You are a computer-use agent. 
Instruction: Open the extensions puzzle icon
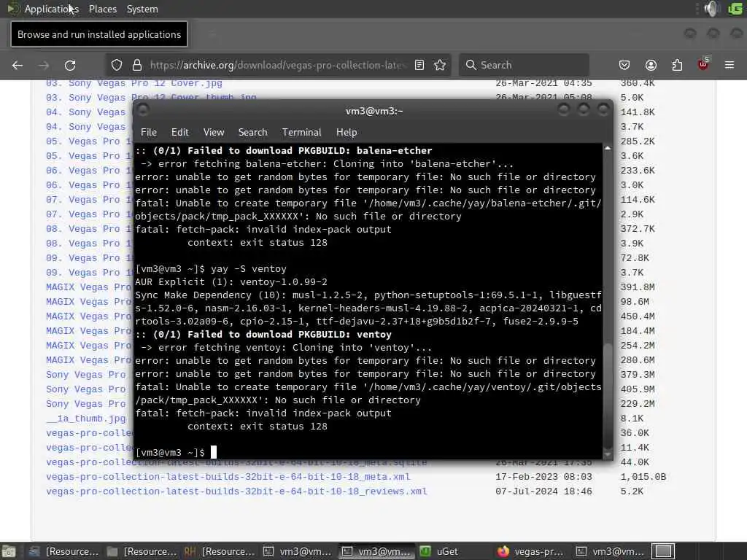[677, 65]
